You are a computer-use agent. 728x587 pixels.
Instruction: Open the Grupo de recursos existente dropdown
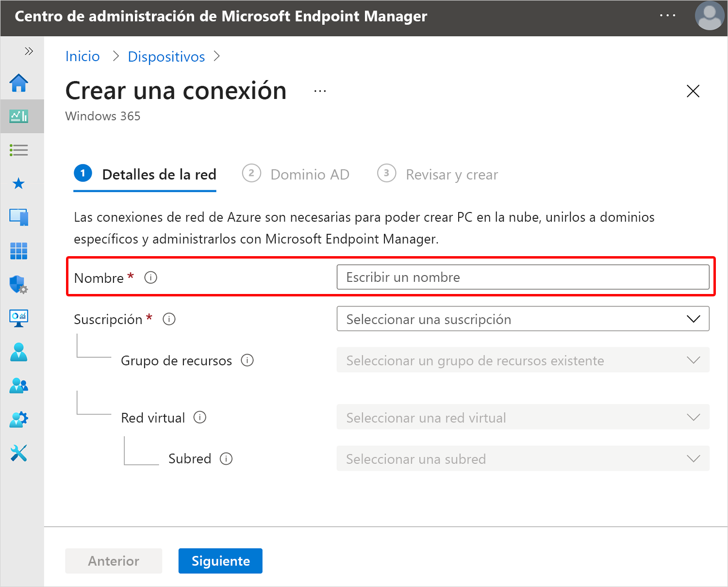tap(523, 360)
